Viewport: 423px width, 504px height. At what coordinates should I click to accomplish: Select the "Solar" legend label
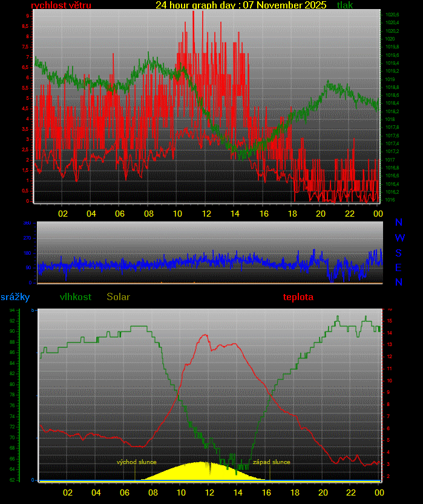click(x=118, y=297)
